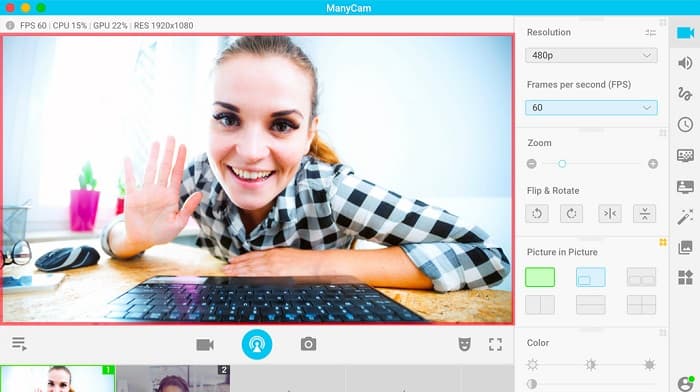Select full-frame green Picture in Picture layout
The width and height of the screenshot is (700, 392).
(x=540, y=277)
